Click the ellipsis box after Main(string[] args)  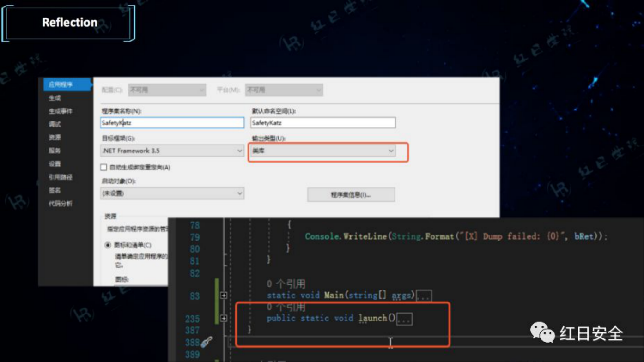[424, 296]
